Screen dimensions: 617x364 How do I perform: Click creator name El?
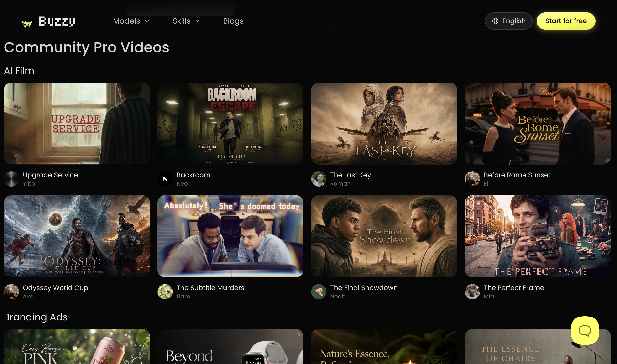point(486,183)
